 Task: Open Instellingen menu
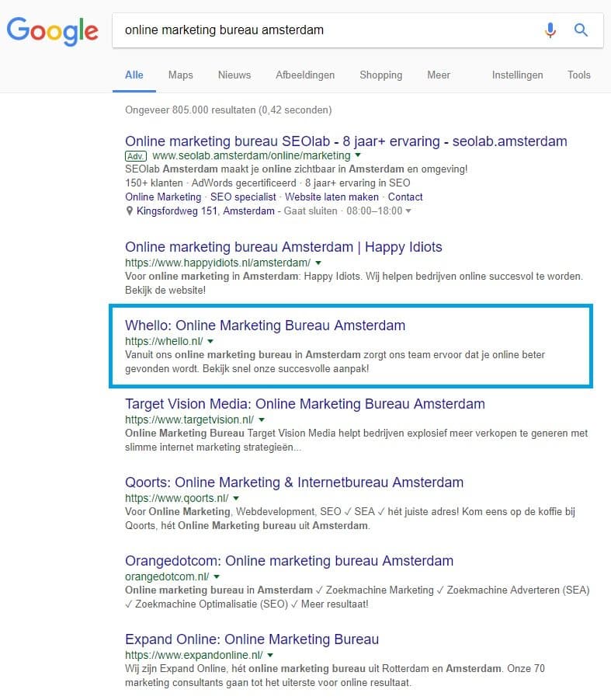(x=517, y=75)
